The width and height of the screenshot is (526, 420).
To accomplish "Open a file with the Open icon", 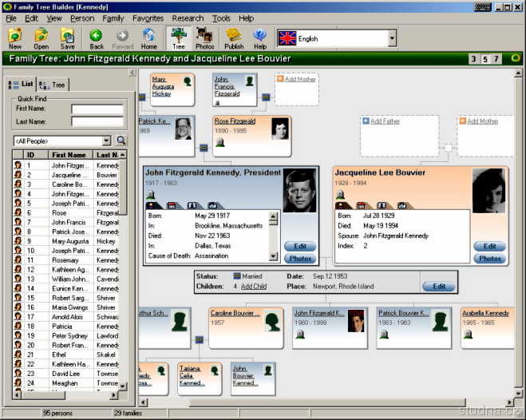I will (42, 38).
